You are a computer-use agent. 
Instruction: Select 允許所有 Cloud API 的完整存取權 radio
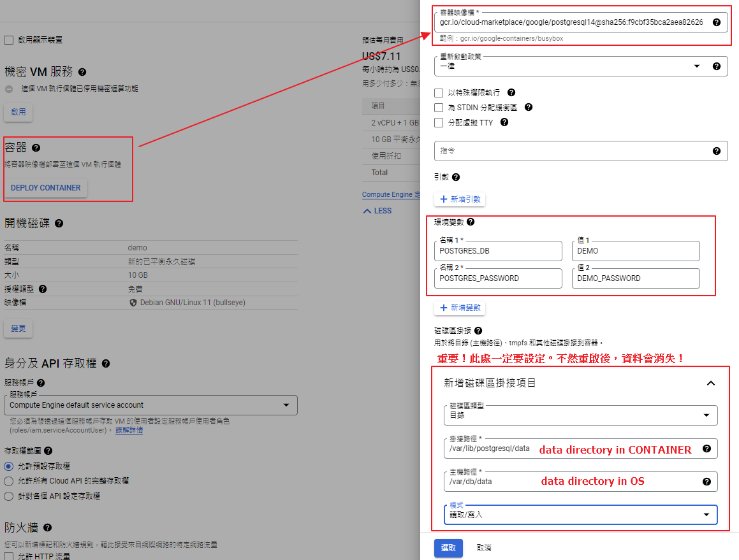(x=9, y=481)
